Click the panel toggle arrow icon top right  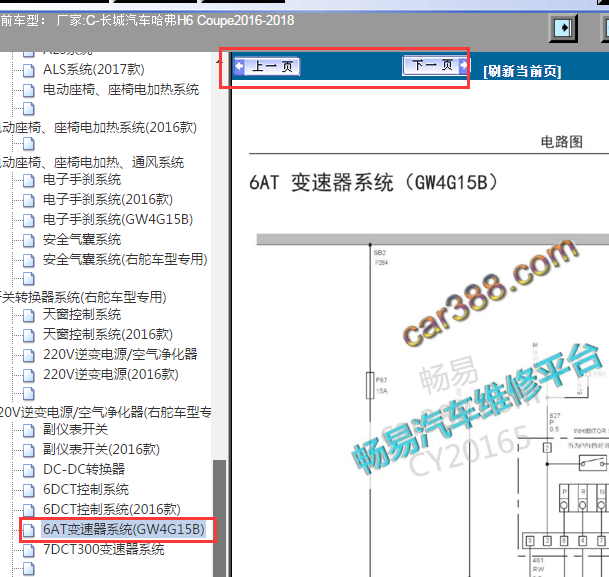pyautogui.click(x=563, y=28)
